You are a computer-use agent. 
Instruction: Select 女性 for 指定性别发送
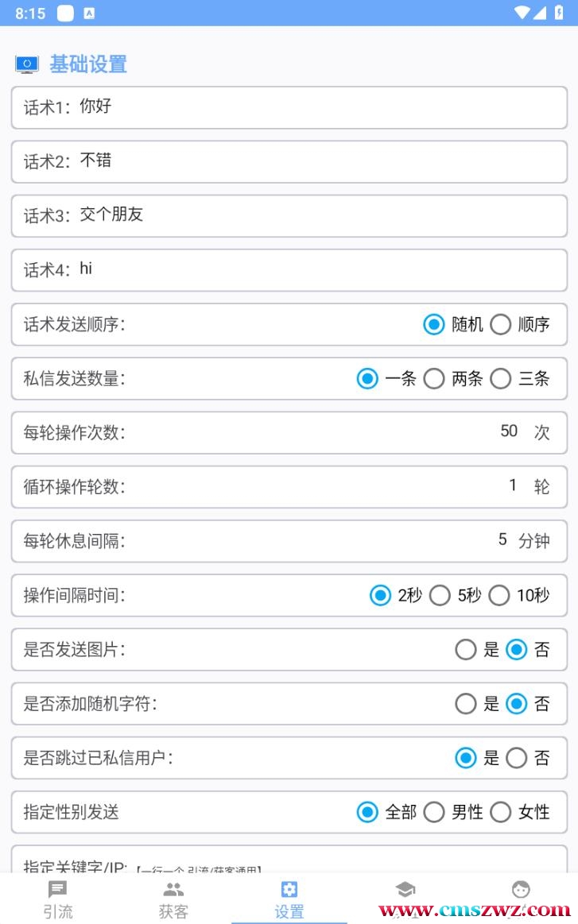501,812
